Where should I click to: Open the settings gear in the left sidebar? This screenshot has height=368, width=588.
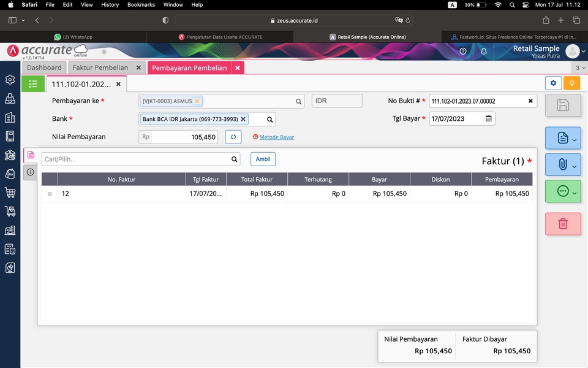(10, 80)
